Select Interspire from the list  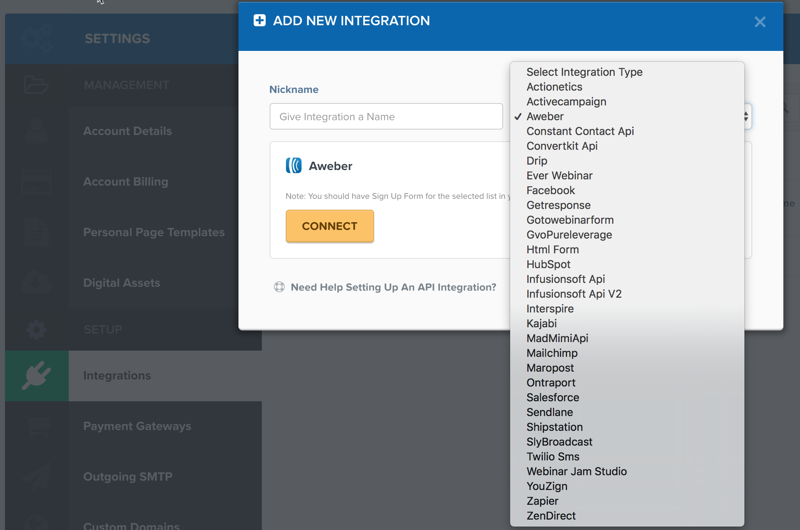click(627, 309)
